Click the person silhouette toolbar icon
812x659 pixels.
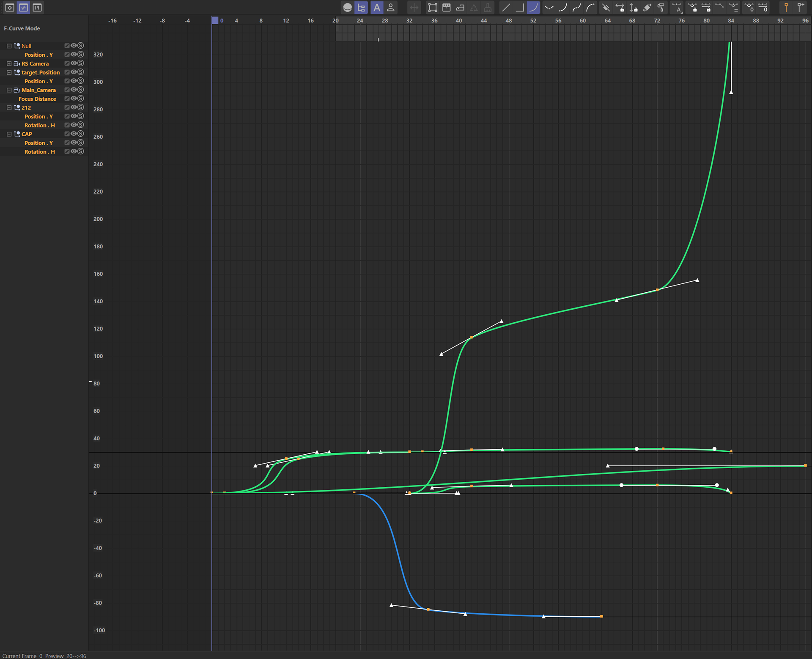click(x=391, y=8)
